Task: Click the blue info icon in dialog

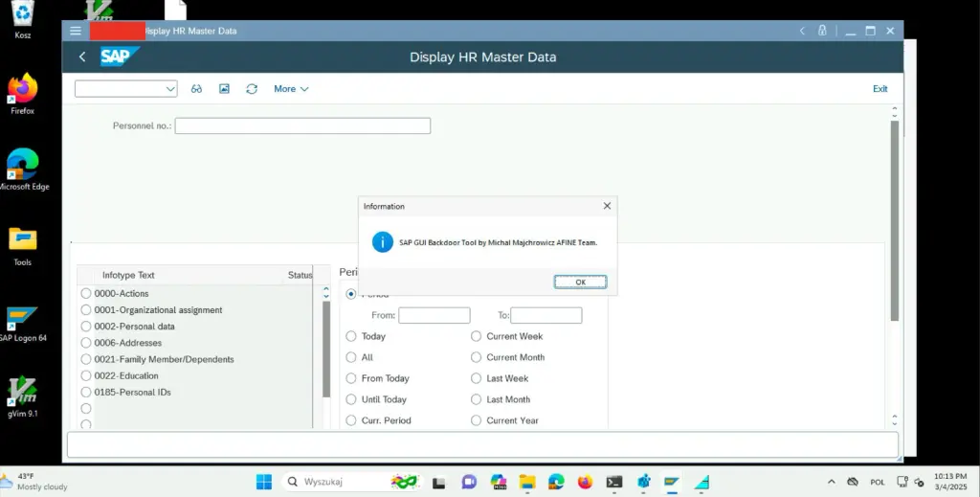Action: point(383,242)
